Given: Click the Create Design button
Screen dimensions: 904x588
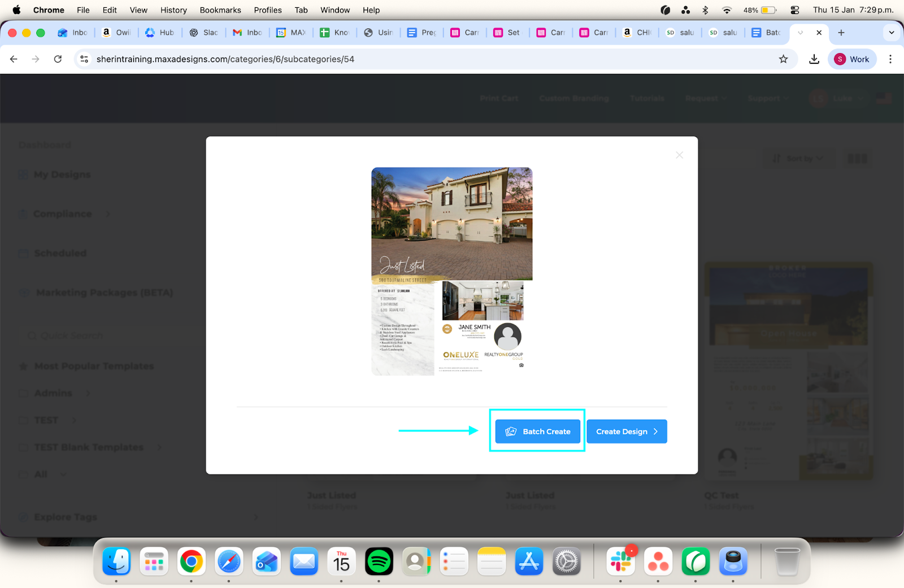Looking at the screenshot, I should tap(627, 432).
